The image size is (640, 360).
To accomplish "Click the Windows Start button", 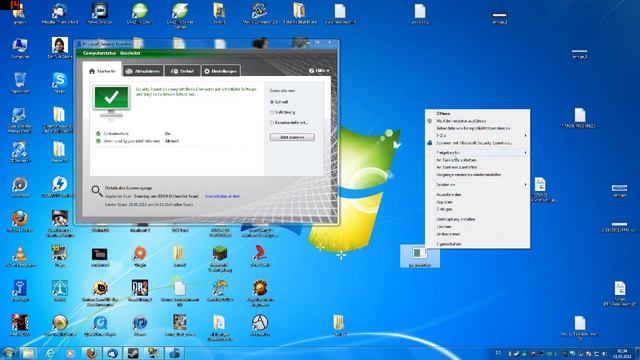I will [x=8, y=353].
